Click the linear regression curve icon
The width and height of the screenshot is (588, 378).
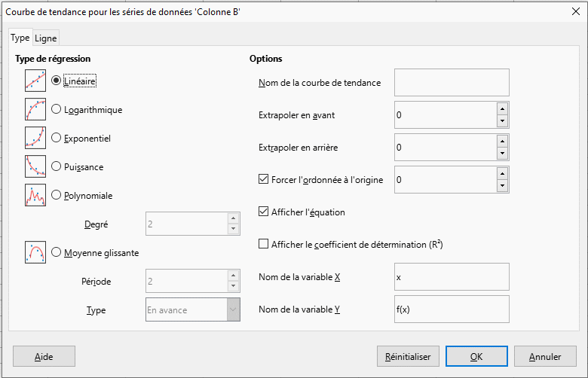coord(35,81)
